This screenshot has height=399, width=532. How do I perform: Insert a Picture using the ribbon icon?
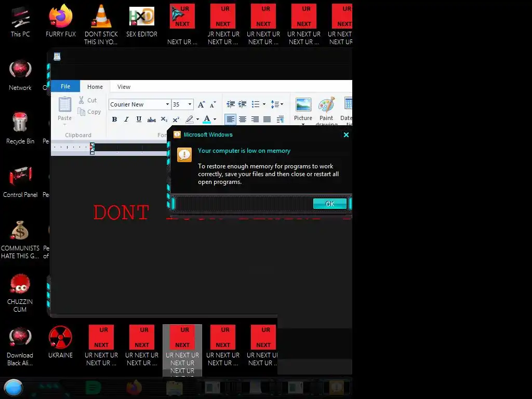[303, 105]
